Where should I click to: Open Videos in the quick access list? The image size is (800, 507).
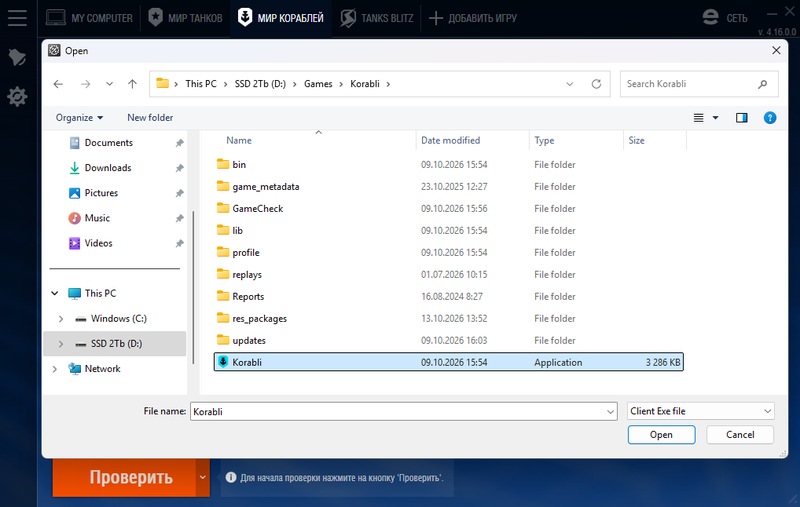point(98,243)
